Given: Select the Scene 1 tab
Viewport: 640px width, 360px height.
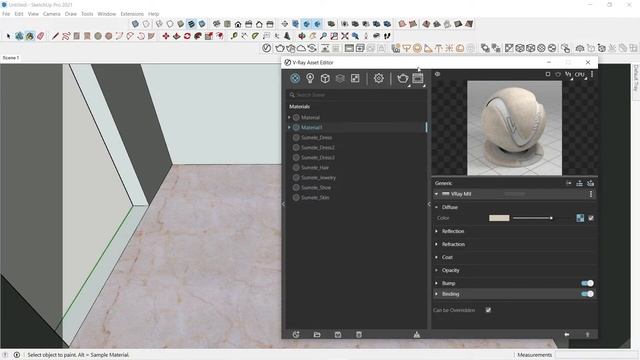Looking at the screenshot, I should tap(11, 58).
